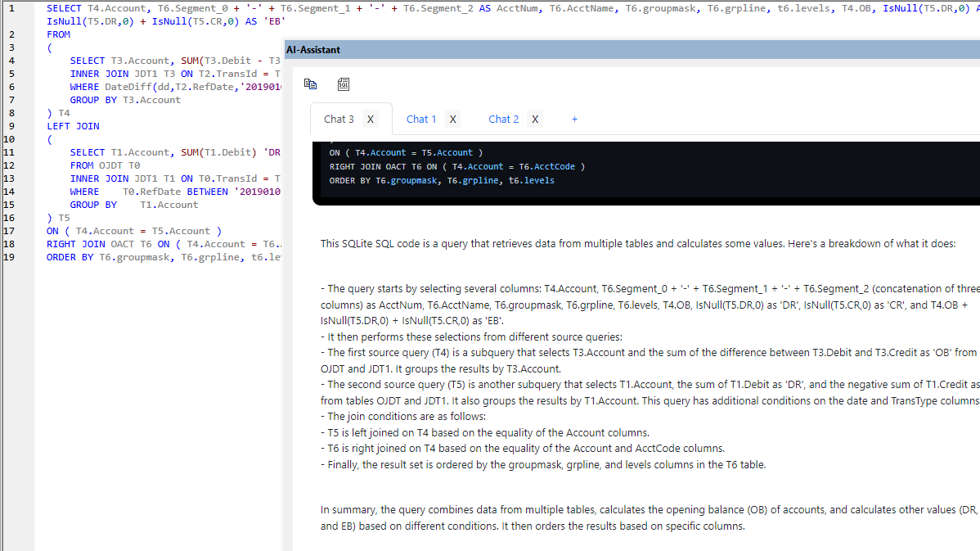Switch to the Chat 2 tab
The width and height of the screenshot is (980, 551).
[x=503, y=119]
